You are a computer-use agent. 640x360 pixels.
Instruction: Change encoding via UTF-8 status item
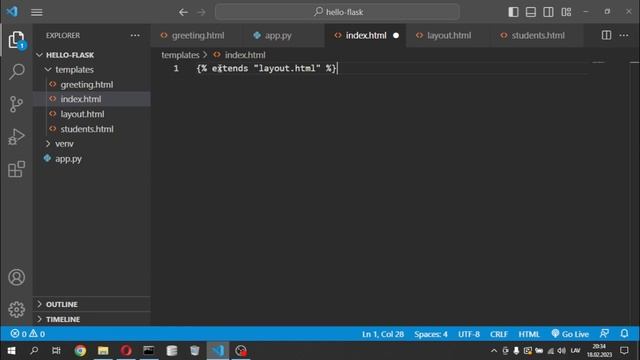click(x=469, y=334)
